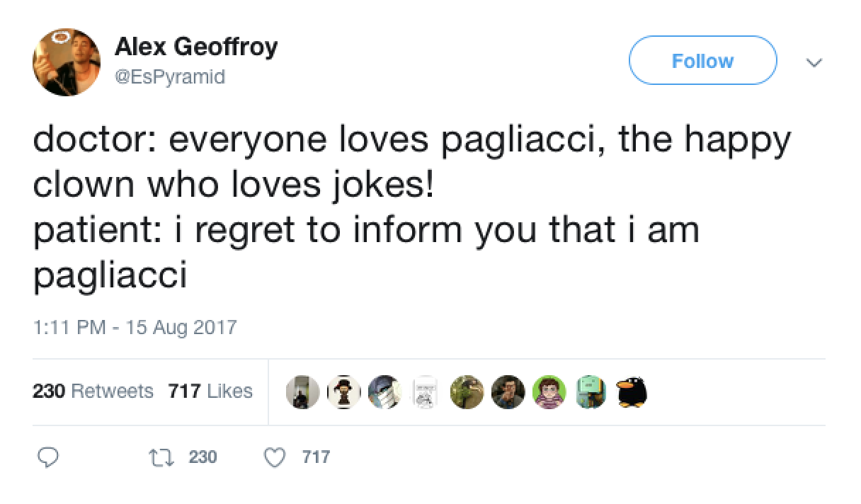The height and width of the screenshot is (504, 861).
Task: Click the green robot avatar in likers row
Action: (x=591, y=391)
